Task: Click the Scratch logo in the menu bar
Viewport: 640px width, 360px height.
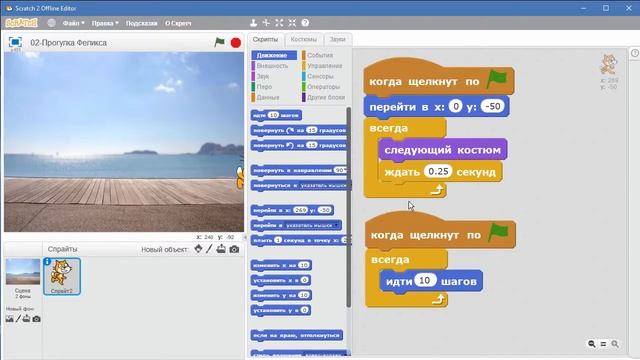Action: pos(21,23)
